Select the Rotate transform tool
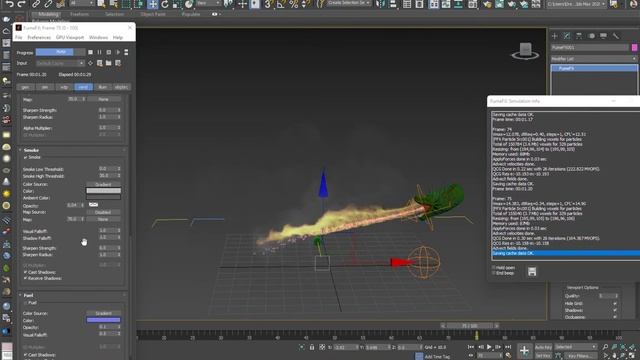The image size is (640, 360). (x=165, y=4)
